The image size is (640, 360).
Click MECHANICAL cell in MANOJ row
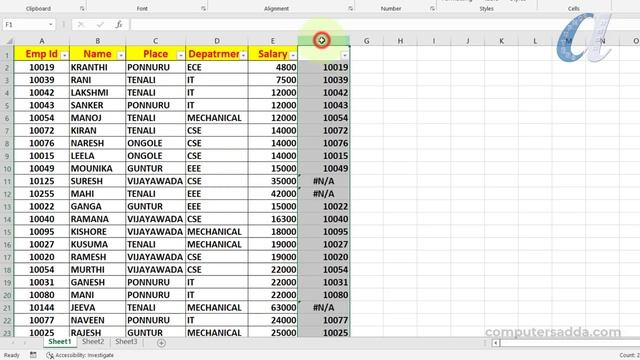[x=217, y=118]
